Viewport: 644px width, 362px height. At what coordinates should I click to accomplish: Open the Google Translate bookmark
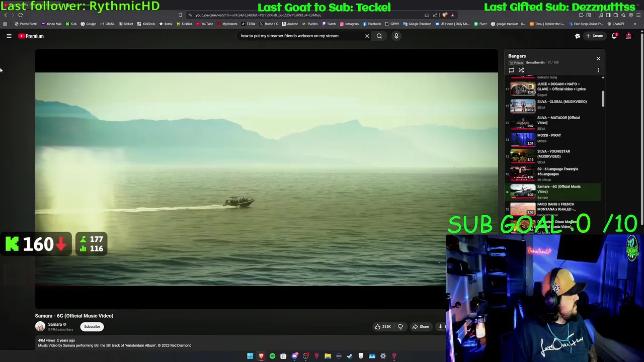point(417,24)
